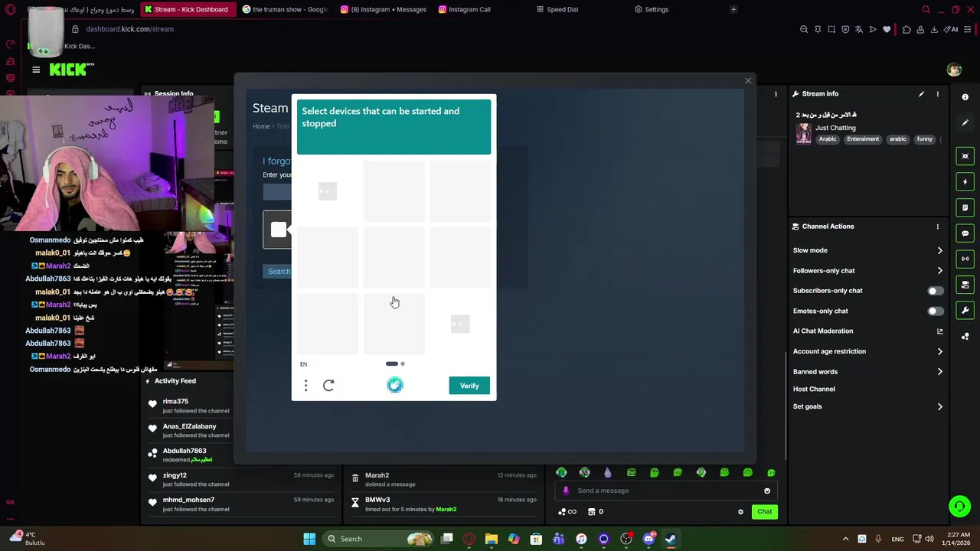Image resolution: width=980 pixels, height=551 pixels.
Task: Switch to Instagram Messages tab
Action: tap(383, 9)
